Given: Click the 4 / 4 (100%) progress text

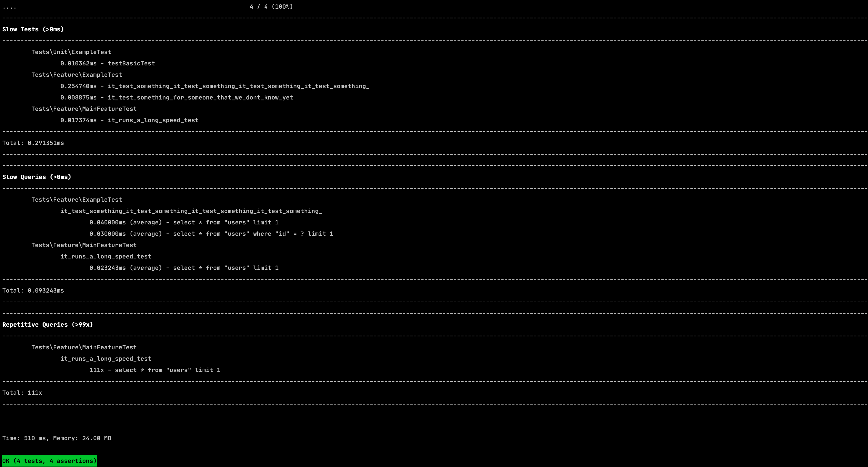Looking at the screenshot, I should coord(271,7).
